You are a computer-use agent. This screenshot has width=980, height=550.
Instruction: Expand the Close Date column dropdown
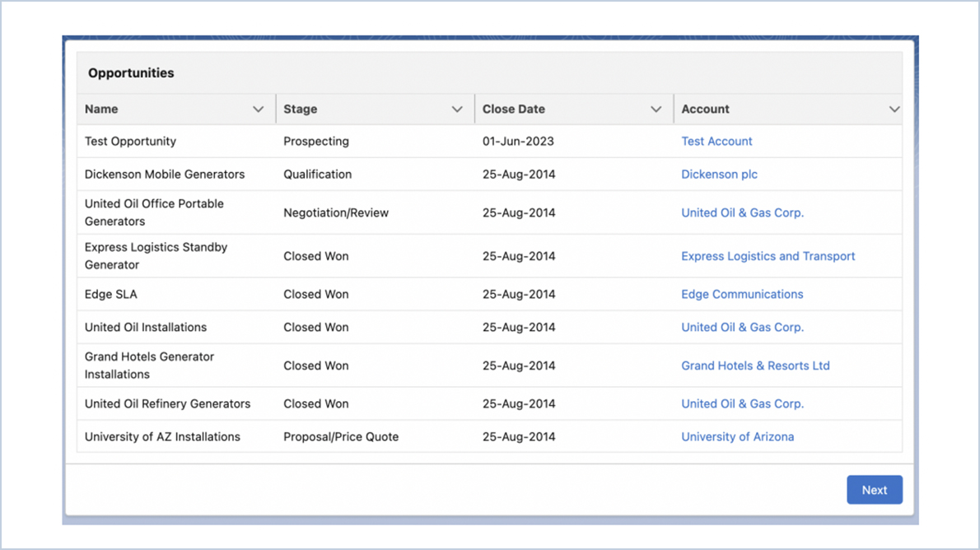click(656, 109)
